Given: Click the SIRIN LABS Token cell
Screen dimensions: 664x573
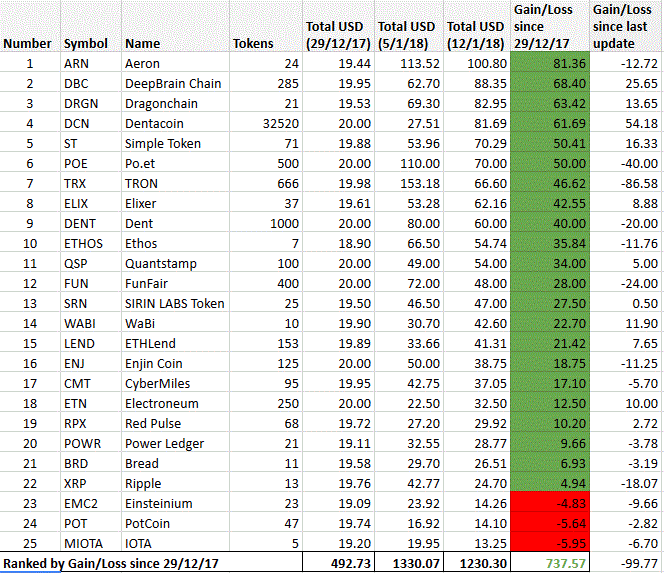Looking at the screenshot, I should point(176,303).
